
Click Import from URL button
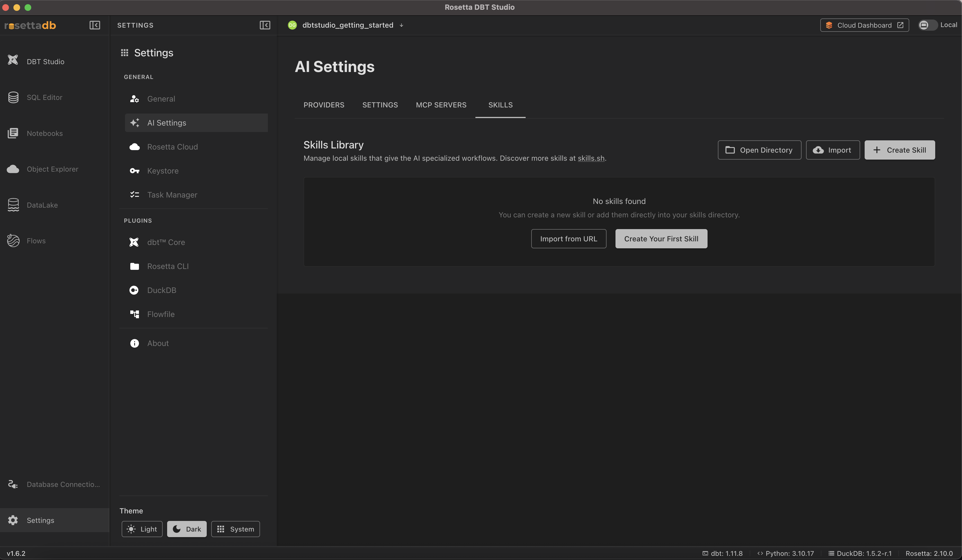(x=568, y=239)
